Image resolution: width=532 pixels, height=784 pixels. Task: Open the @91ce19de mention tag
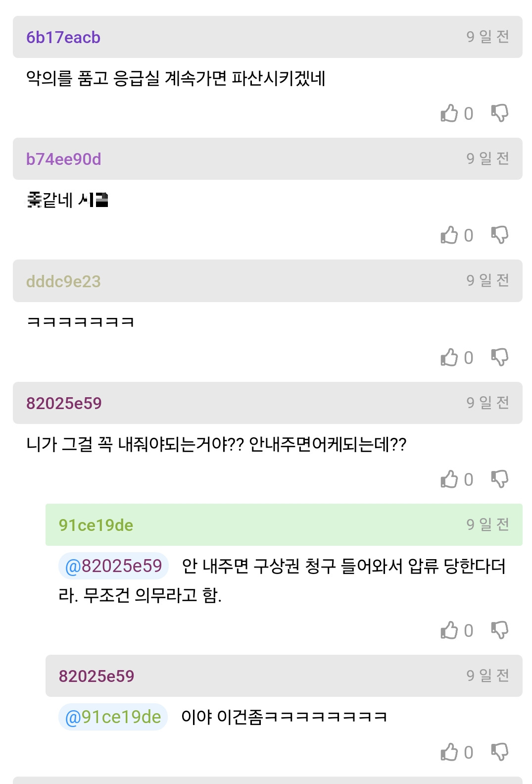113,717
